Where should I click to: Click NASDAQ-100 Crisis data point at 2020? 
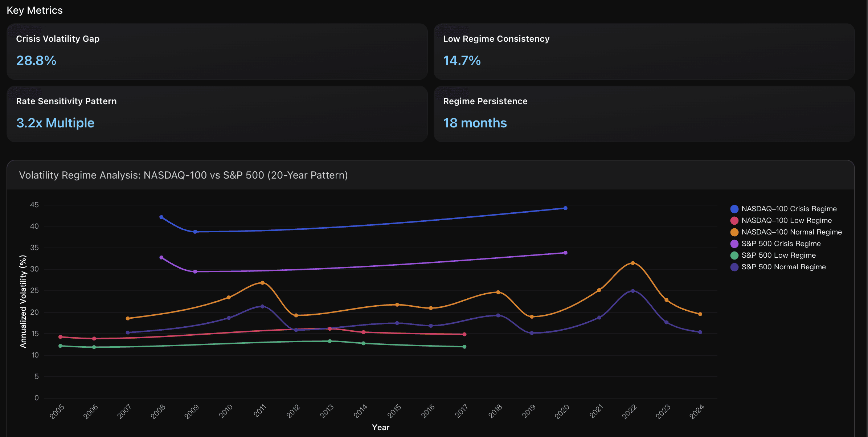[x=565, y=208]
